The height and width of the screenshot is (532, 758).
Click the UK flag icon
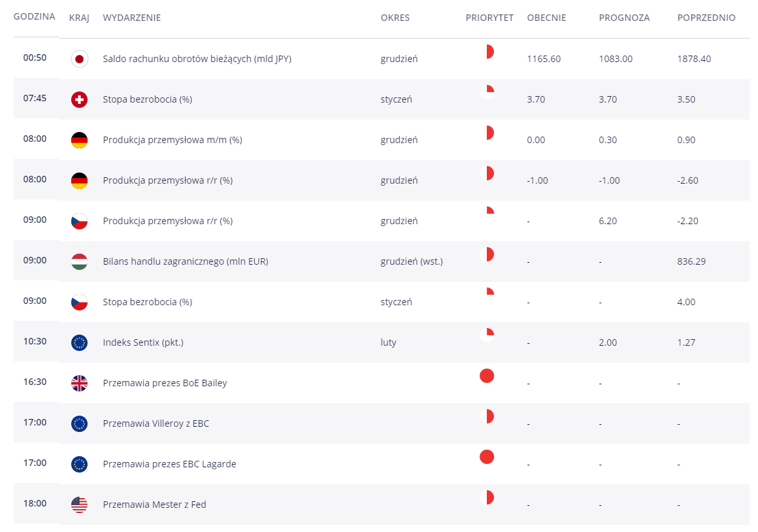79,383
